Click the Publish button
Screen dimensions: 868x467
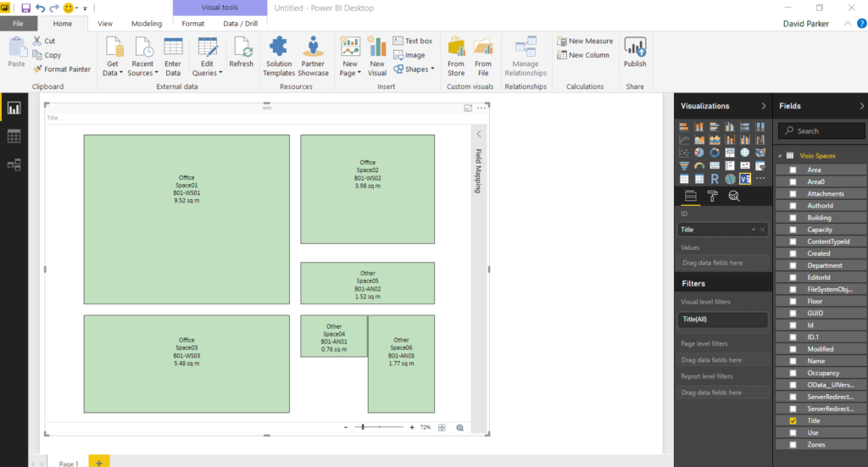click(x=635, y=53)
